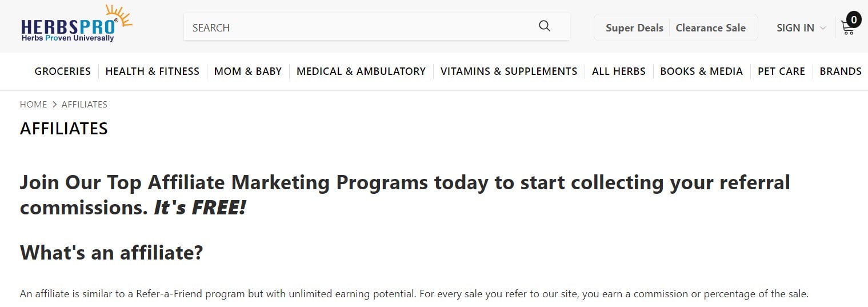Click the cart item count badge

pos(854,19)
